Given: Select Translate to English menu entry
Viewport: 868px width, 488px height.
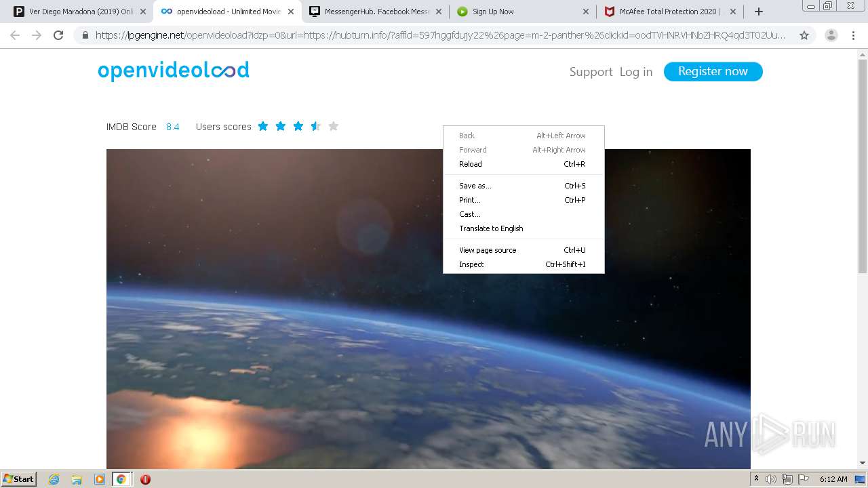Looking at the screenshot, I should [524, 228].
